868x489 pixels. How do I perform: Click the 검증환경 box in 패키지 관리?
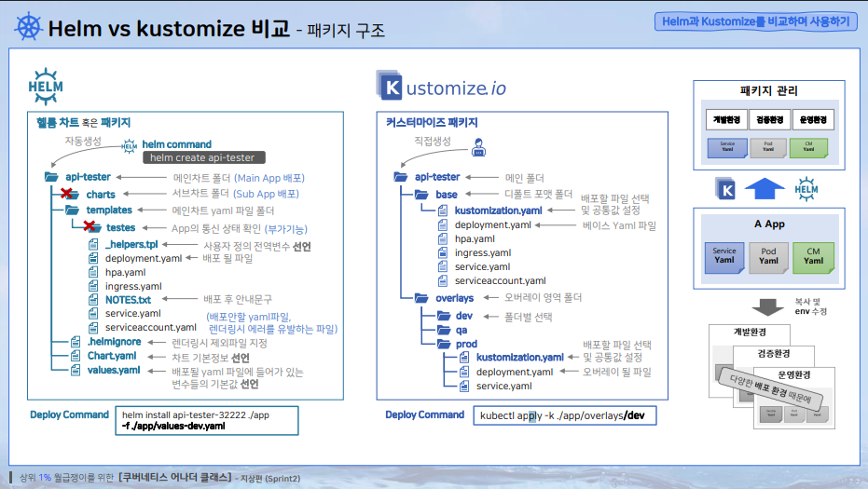[x=769, y=119]
